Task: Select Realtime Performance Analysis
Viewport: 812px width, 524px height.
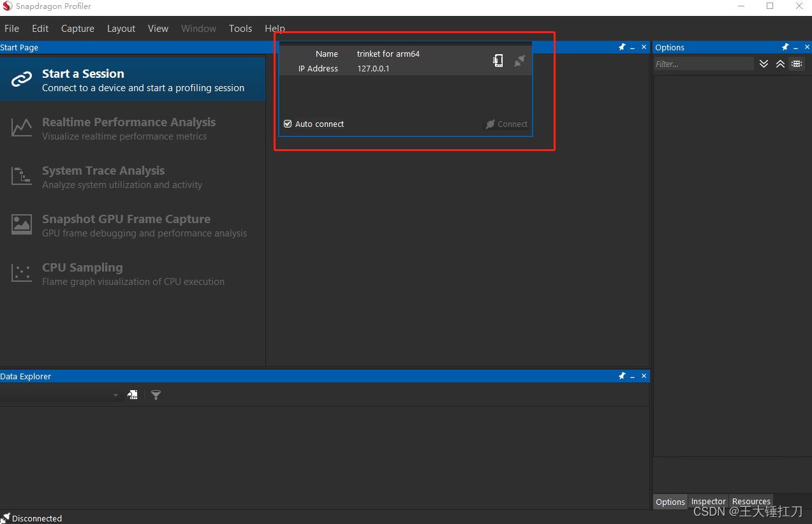Action: (133, 128)
